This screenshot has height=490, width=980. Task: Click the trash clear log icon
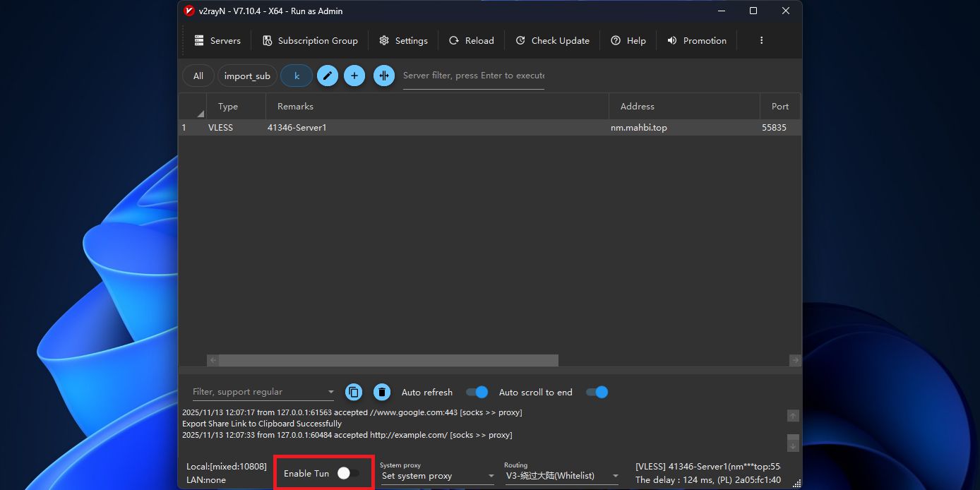point(382,393)
